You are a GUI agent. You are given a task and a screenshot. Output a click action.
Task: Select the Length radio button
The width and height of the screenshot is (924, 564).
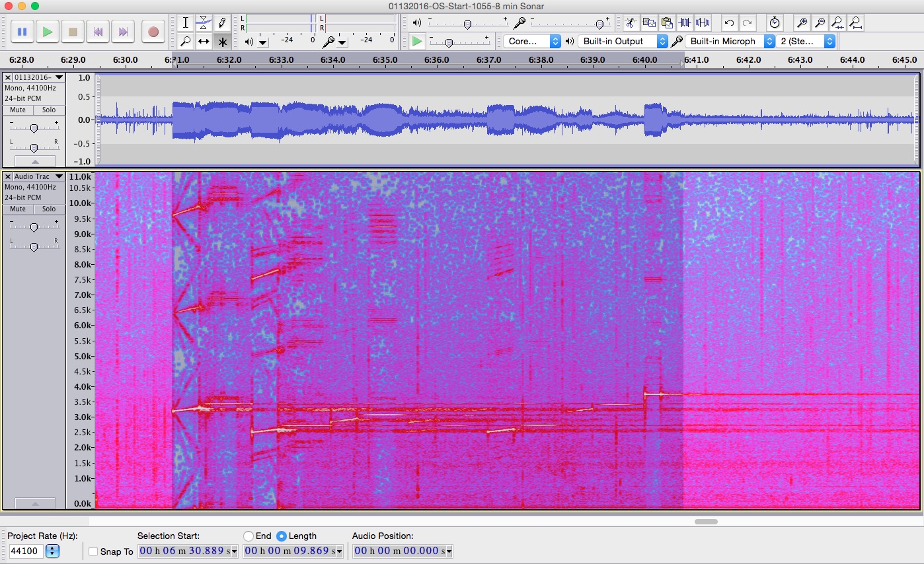click(x=282, y=536)
